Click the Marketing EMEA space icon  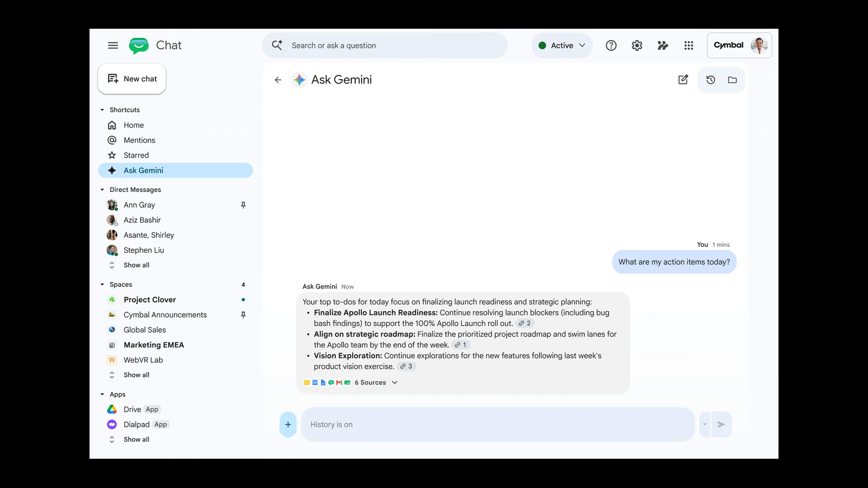pyautogui.click(x=112, y=345)
